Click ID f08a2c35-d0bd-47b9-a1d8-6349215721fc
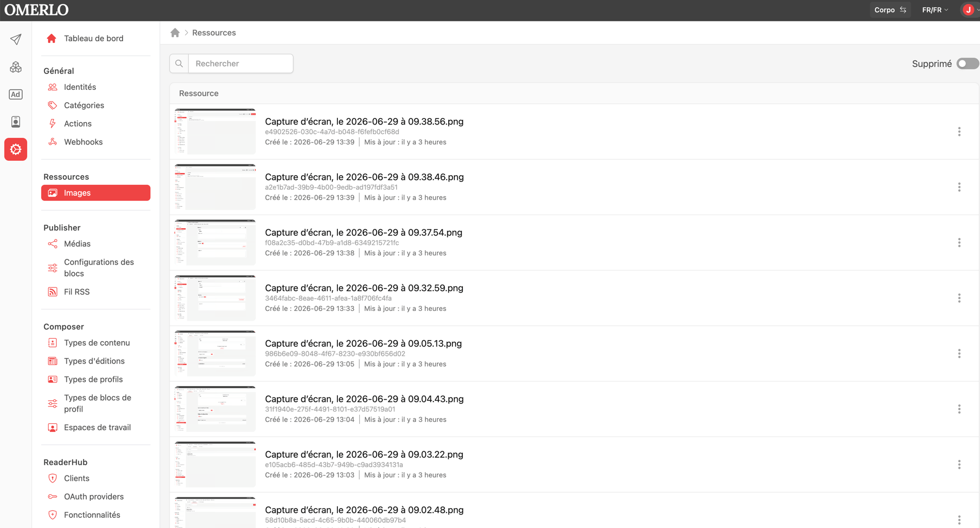 point(332,243)
